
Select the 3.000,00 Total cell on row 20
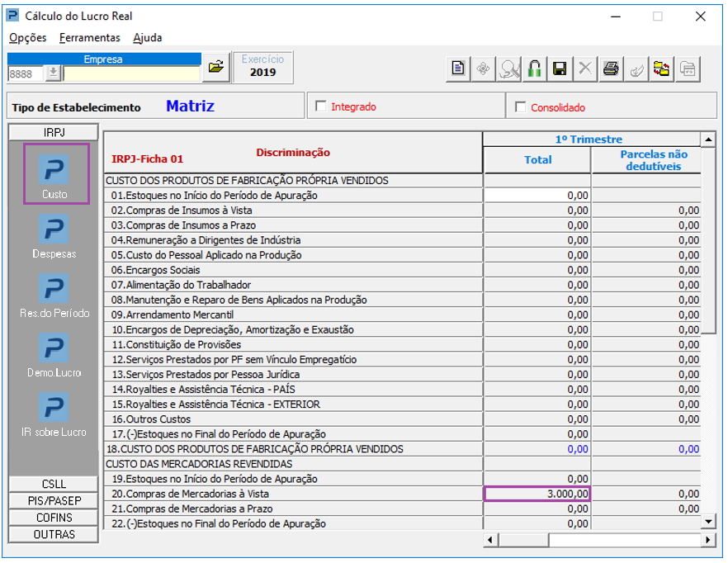[x=537, y=494]
